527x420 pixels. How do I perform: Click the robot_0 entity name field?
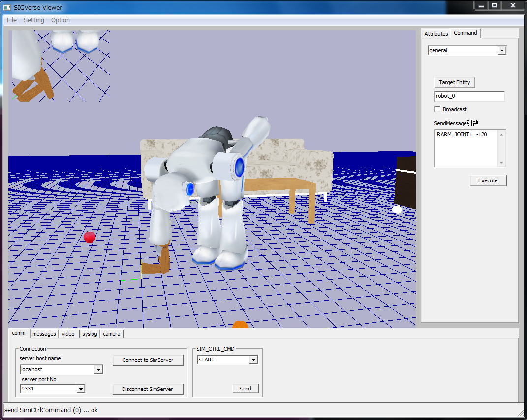coord(469,96)
